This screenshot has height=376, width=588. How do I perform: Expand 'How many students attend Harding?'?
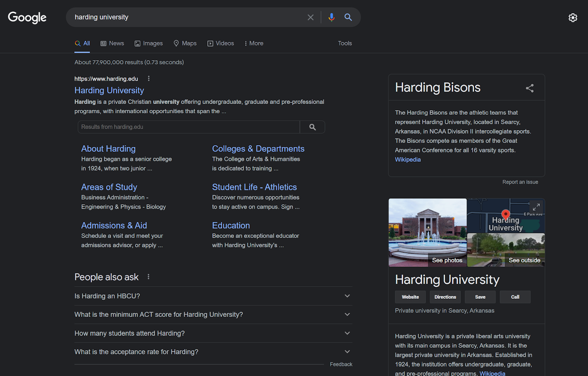coord(213,333)
